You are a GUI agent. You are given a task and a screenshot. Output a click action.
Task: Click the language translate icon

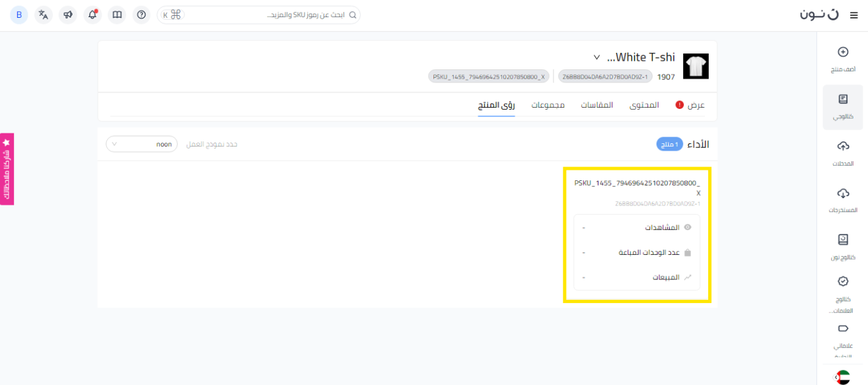point(44,15)
